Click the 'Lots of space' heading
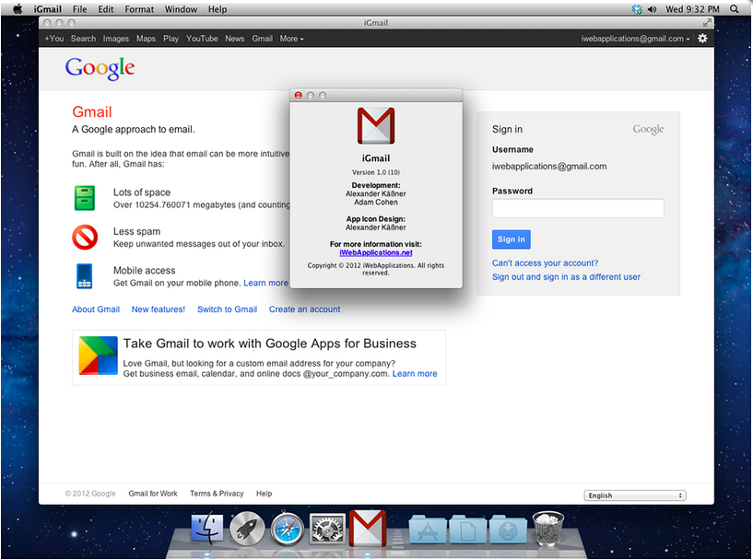The width and height of the screenshot is (753, 560). click(142, 192)
